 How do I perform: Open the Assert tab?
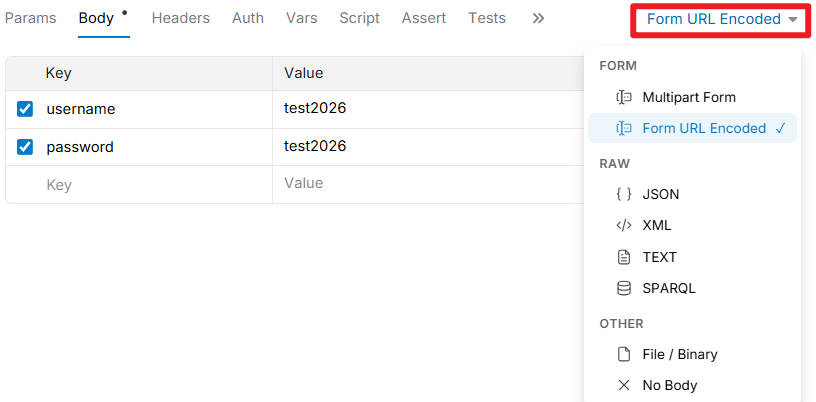coord(424,18)
